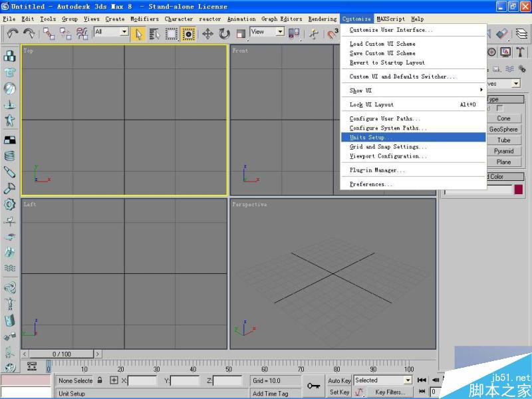Screen dimensions: 532x399
Task: Activate the Select and Move tool
Action: (208, 33)
